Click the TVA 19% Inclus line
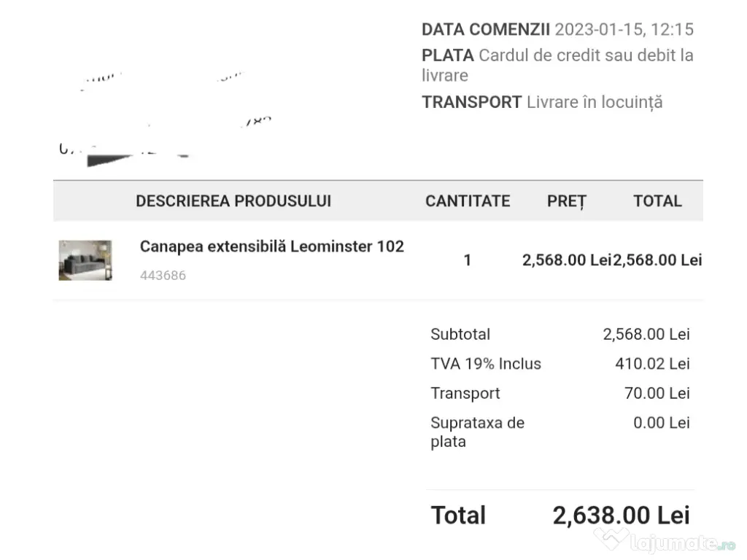747x560 pixels. coord(486,364)
